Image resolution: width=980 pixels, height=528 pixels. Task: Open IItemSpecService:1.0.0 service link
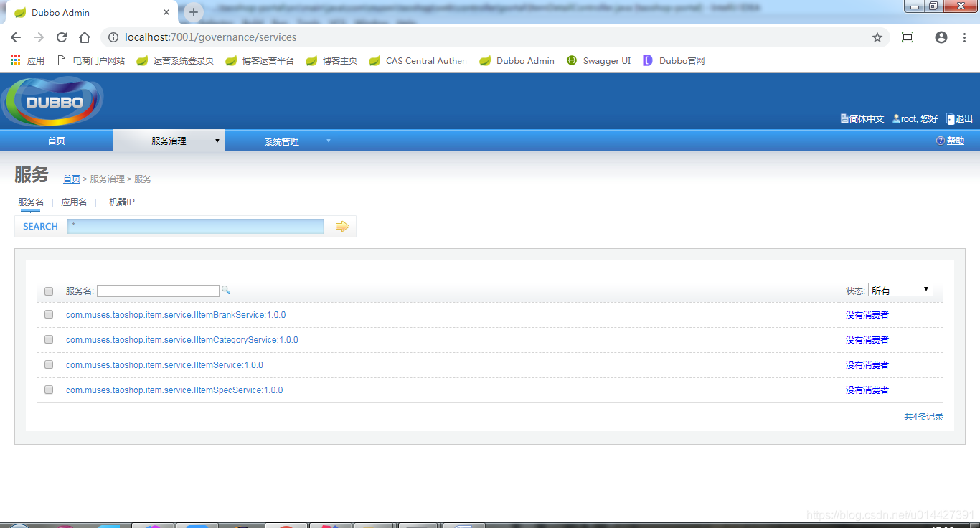[174, 390]
